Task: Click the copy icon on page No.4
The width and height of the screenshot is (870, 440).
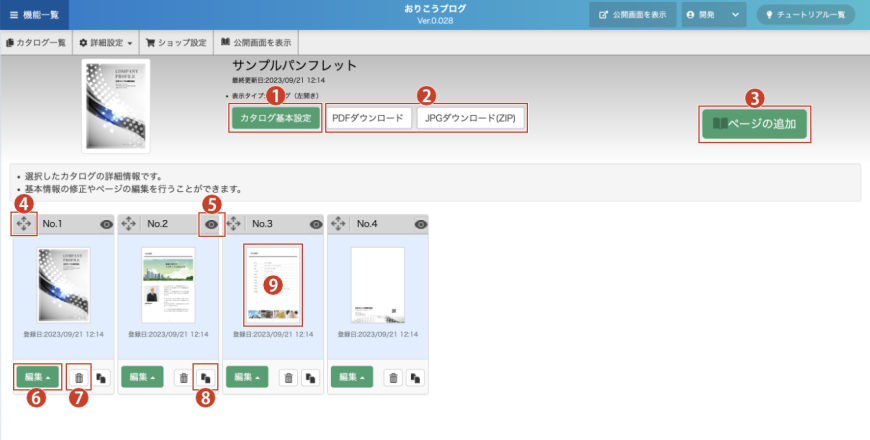Action: [x=414, y=377]
